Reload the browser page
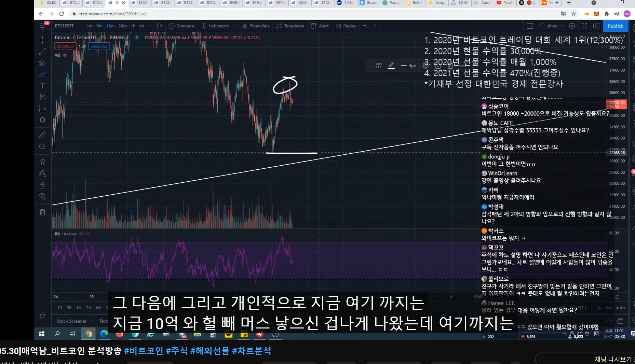 62,14
